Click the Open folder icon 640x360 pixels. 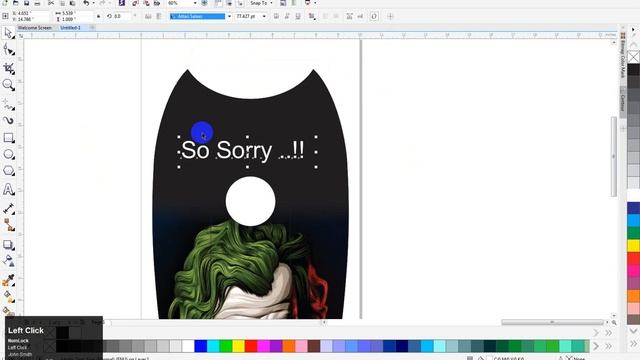tap(16, 3)
